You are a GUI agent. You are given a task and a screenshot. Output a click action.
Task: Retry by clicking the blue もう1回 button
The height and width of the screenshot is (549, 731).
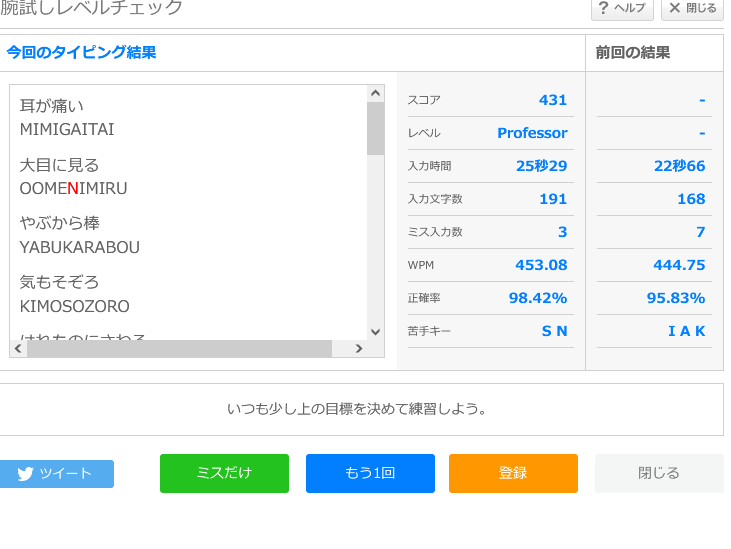(370, 473)
